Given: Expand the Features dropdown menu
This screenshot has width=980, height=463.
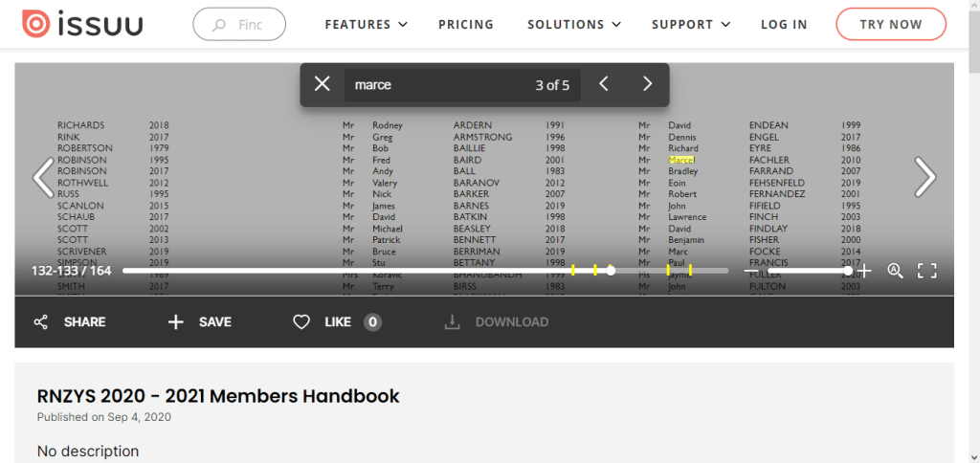Looking at the screenshot, I should coord(366,24).
